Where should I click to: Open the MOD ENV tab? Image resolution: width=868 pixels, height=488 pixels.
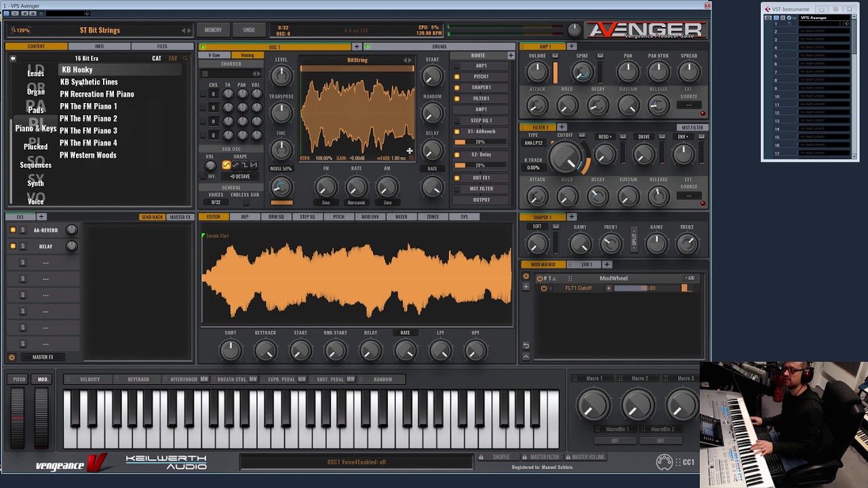pos(370,217)
